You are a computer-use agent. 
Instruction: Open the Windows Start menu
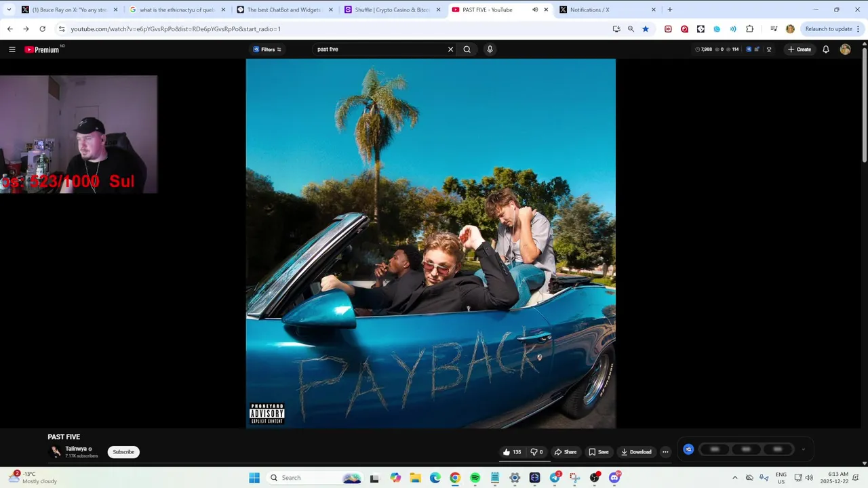point(254,478)
